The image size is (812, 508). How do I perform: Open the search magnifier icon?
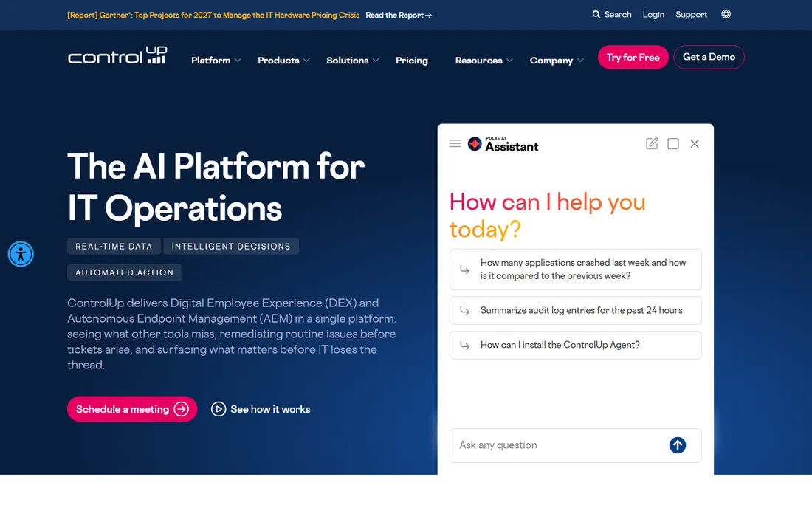pyautogui.click(x=596, y=15)
